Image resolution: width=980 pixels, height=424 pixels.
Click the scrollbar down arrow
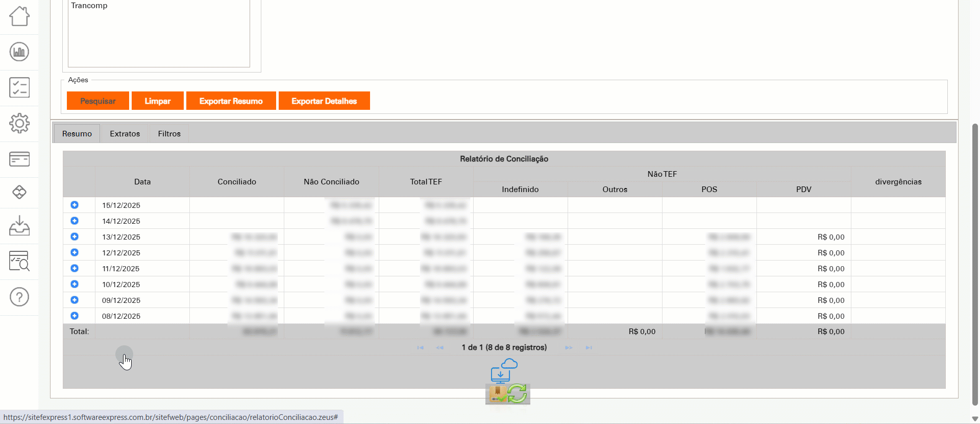coord(975,419)
